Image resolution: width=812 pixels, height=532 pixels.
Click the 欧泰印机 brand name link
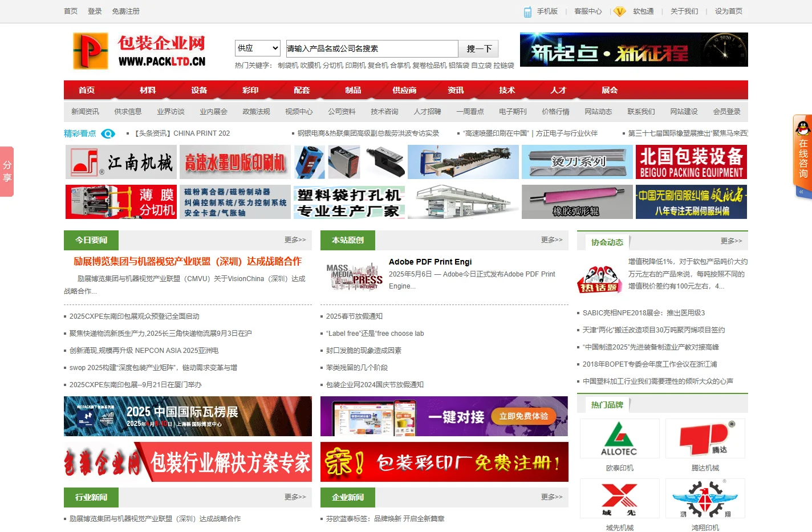click(x=620, y=468)
